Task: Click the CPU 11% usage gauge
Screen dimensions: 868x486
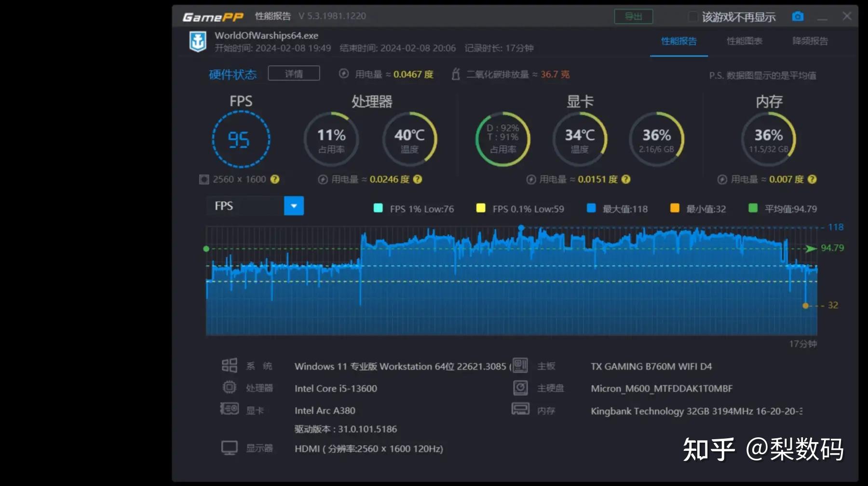Action: [x=331, y=139]
